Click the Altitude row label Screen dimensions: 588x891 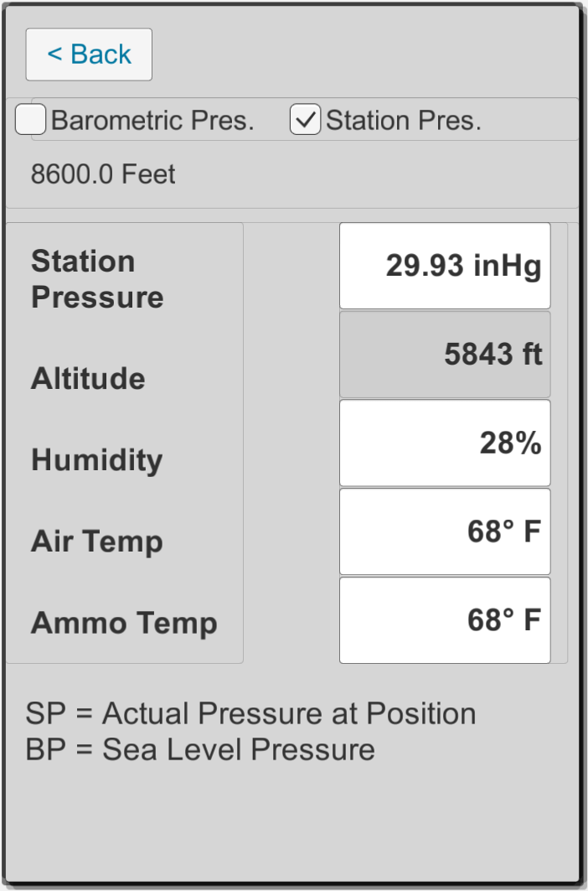(x=88, y=379)
